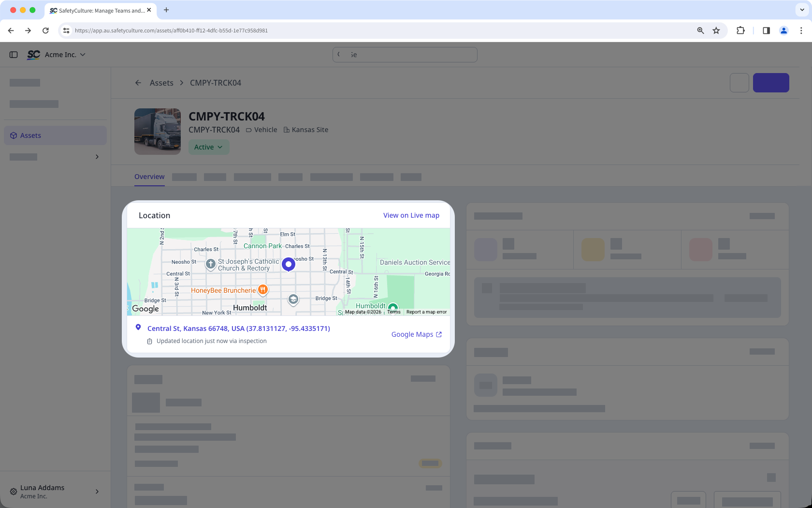Open View on Live map link
The height and width of the screenshot is (508, 812).
point(411,215)
